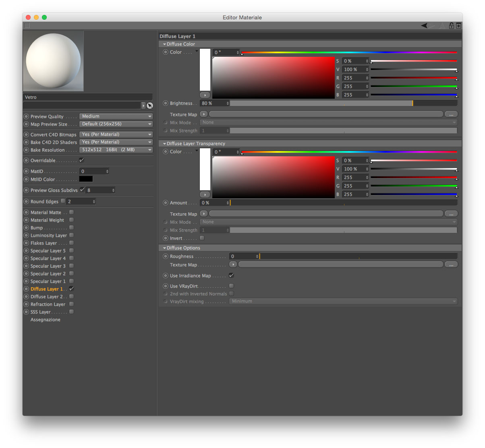Image resolution: width=485 pixels, height=448 pixels.
Task: Click the material picker cursor icon
Action: click(150, 106)
